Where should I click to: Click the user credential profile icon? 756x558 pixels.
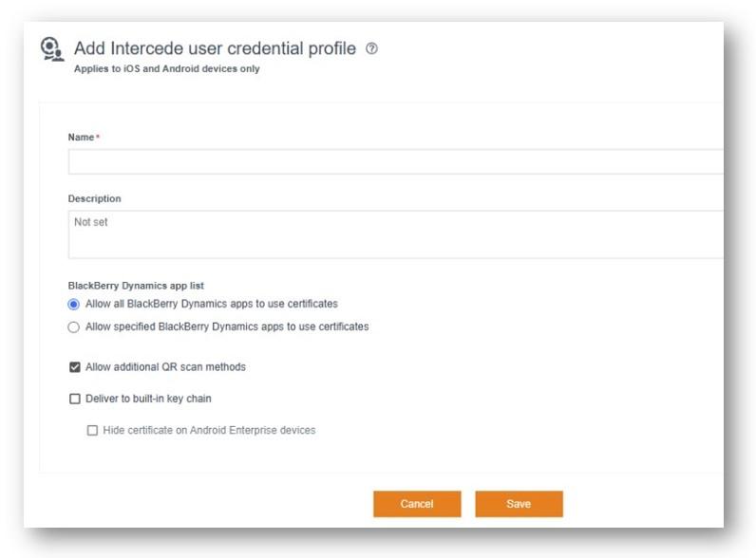52,49
